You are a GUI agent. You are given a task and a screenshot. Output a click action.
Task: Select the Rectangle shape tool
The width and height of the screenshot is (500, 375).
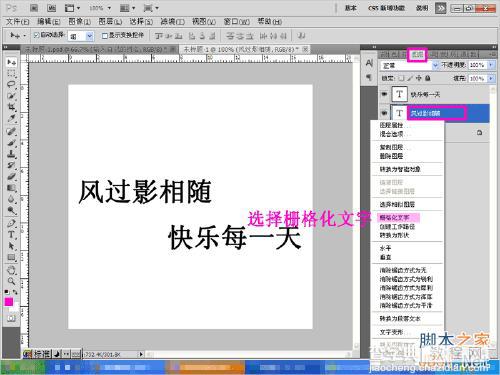click(11, 257)
